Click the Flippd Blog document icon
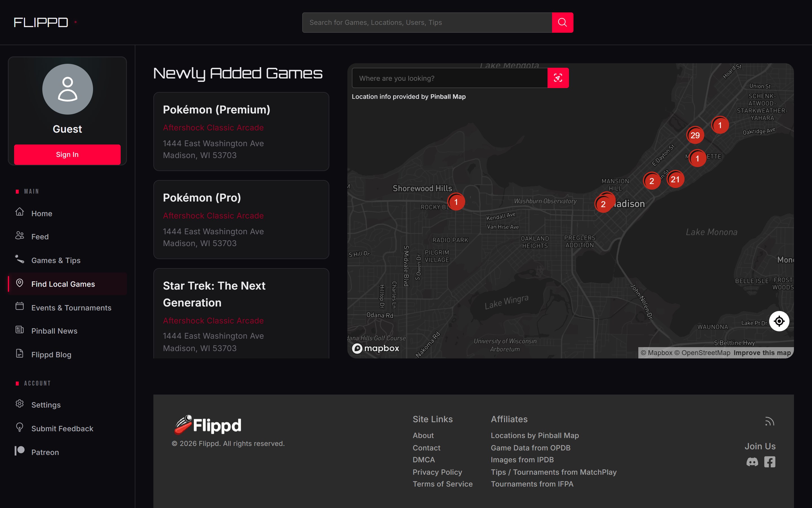The image size is (812, 508). [20, 353]
